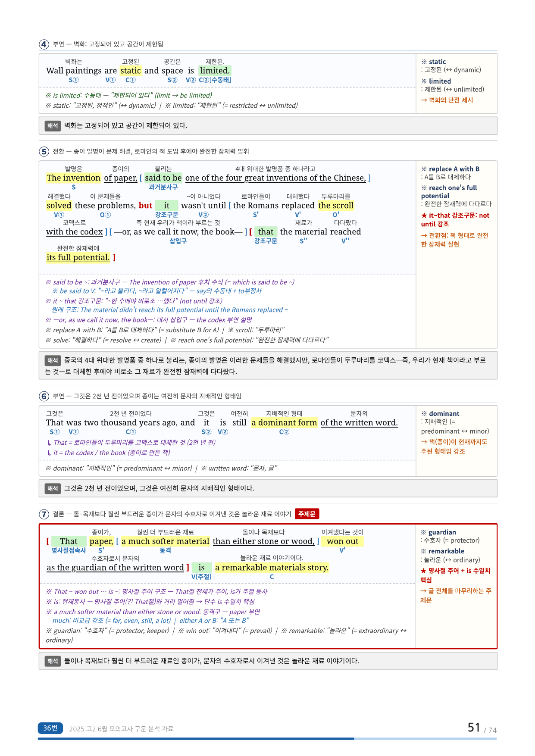Click the highlighted phrase 'a remarkable materials story.'
The height and width of the screenshot is (756, 535).
tap(272, 568)
